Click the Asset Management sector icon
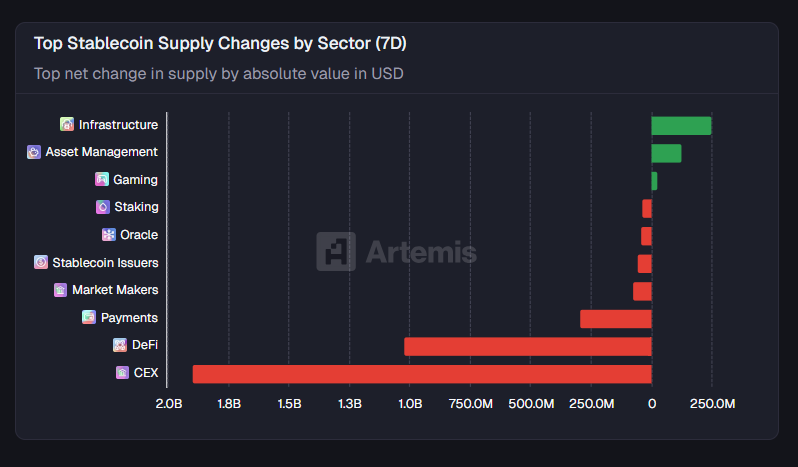Screen dimensions: 798x467 (x=34, y=152)
